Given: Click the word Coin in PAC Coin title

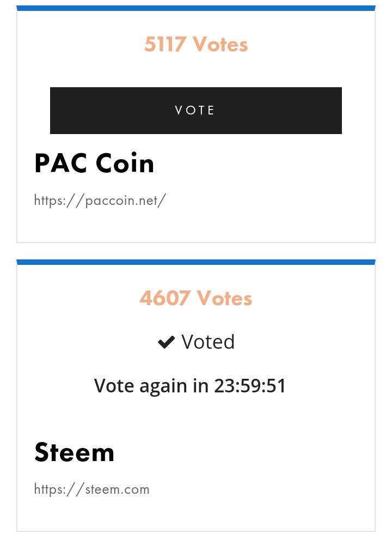Looking at the screenshot, I should 125,163.
